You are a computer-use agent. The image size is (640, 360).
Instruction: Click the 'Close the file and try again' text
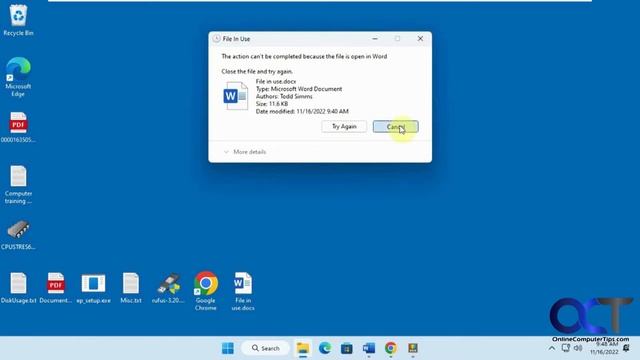coord(257,71)
